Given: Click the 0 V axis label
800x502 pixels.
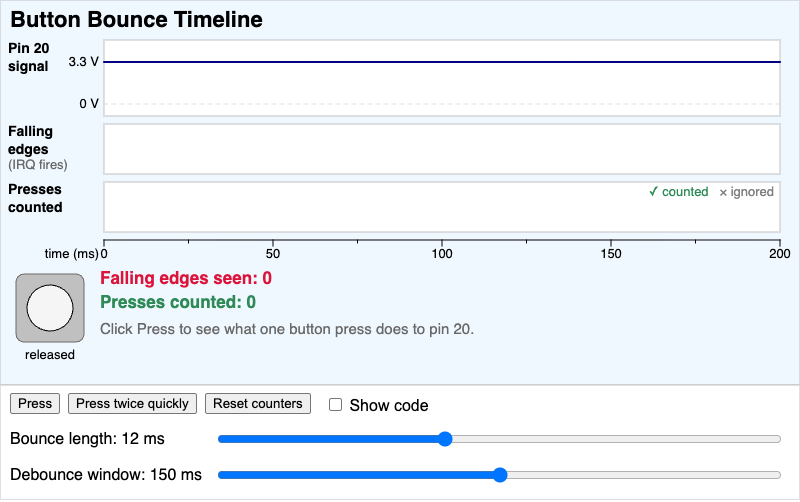Looking at the screenshot, I should (x=89, y=104).
